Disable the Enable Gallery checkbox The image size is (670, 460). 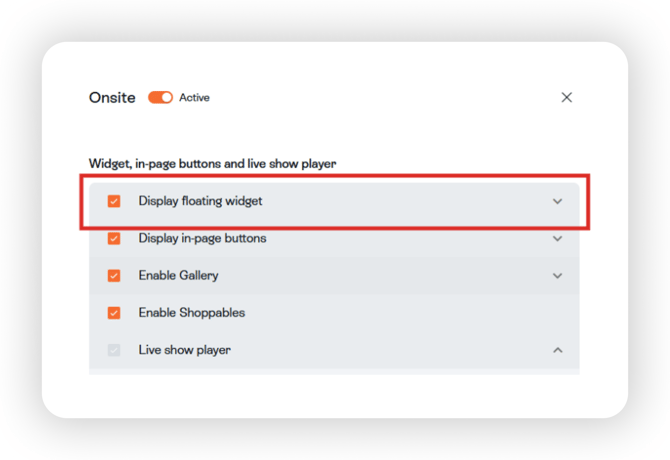(x=114, y=275)
